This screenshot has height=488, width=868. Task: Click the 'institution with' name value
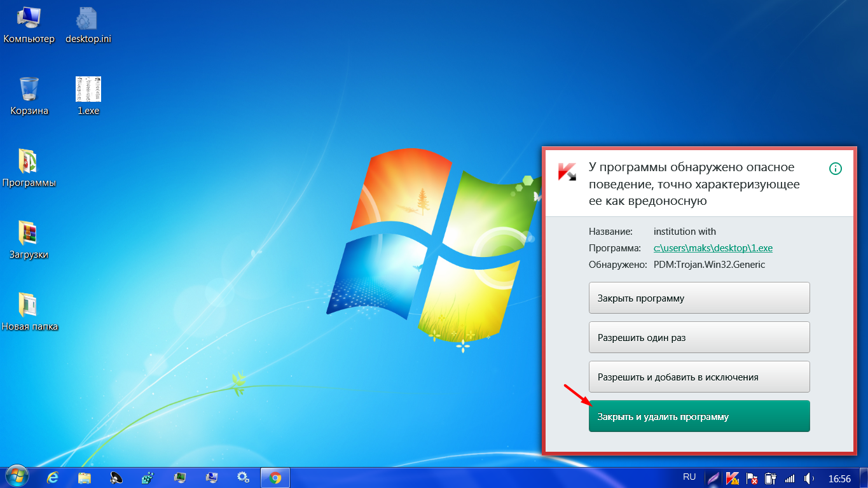click(x=684, y=231)
